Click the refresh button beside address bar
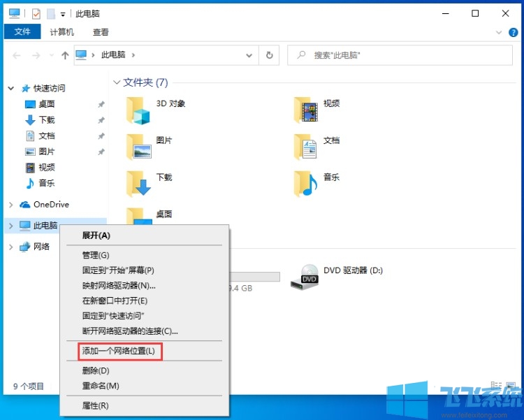 [x=269, y=55]
